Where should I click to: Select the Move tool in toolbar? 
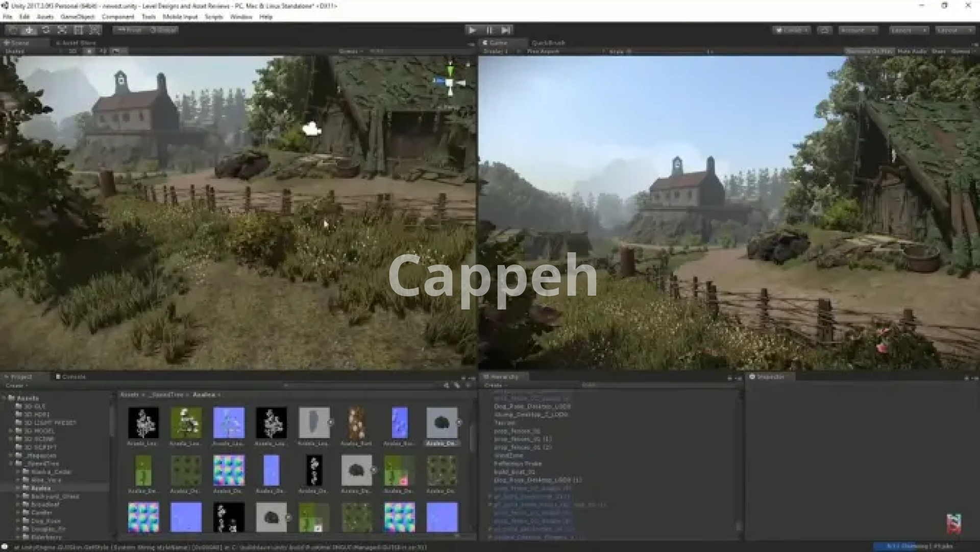pyautogui.click(x=29, y=30)
